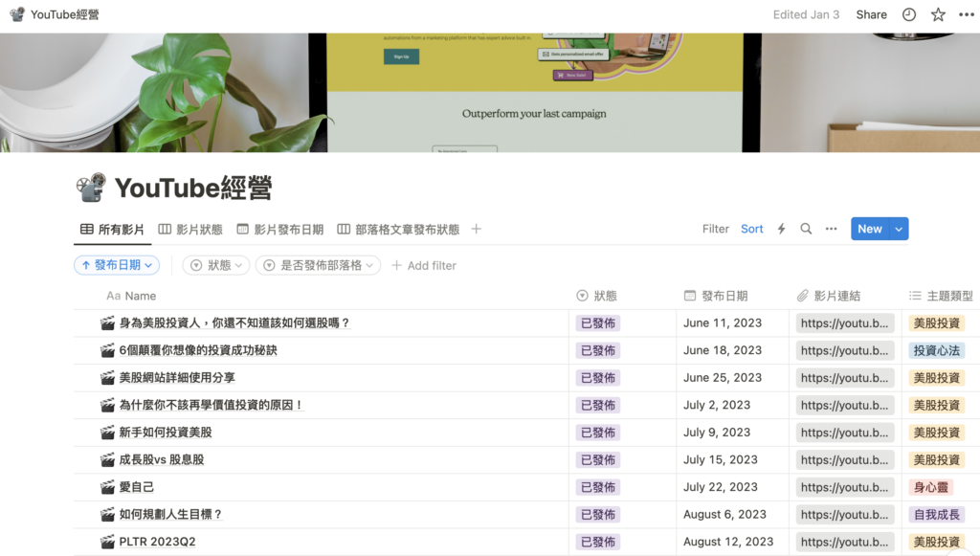This screenshot has width=980, height=556.
Task: Open the three-dots view options menu
Action: click(831, 229)
